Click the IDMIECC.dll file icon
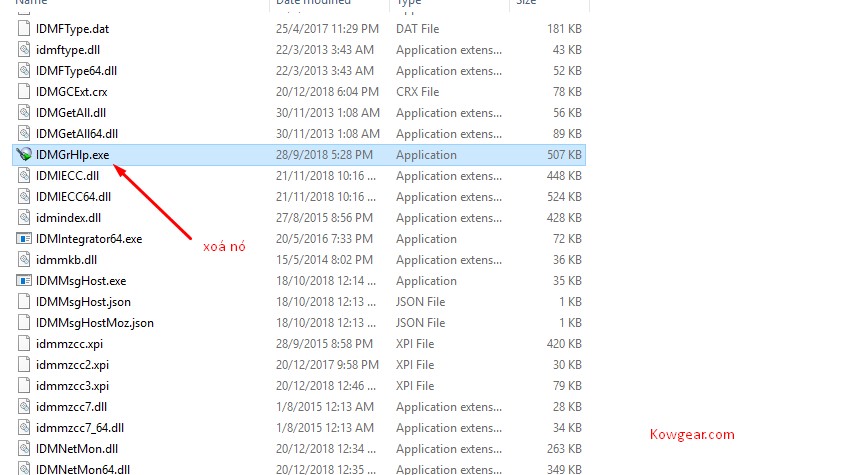 coord(24,176)
